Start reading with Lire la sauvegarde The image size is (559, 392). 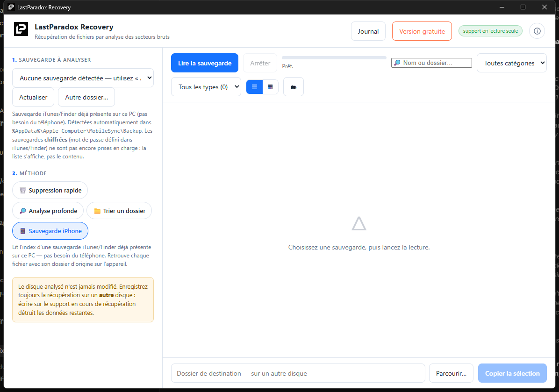coord(205,63)
